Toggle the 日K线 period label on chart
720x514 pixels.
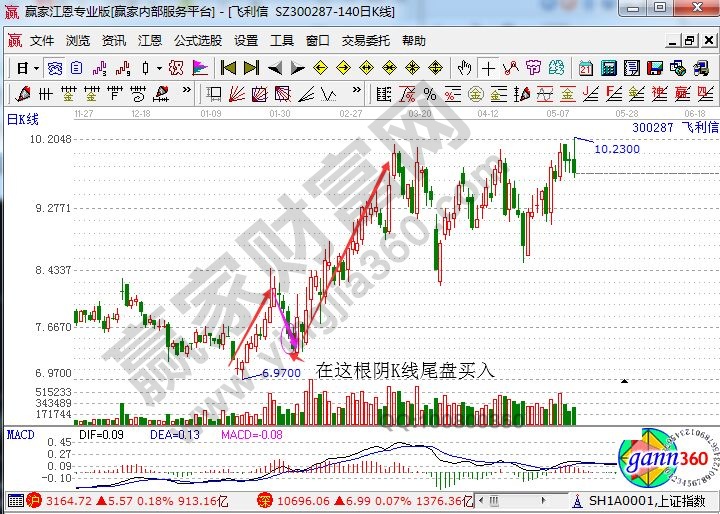[20, 119]
